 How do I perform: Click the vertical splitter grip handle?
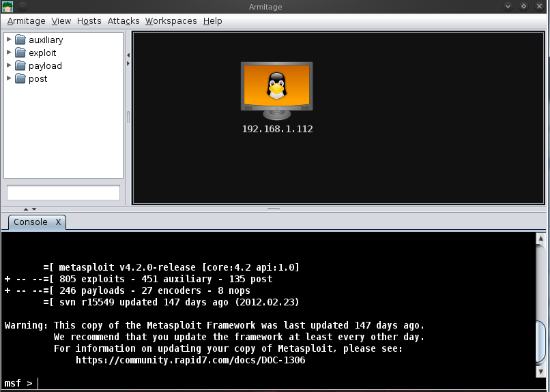pos(128,117)
